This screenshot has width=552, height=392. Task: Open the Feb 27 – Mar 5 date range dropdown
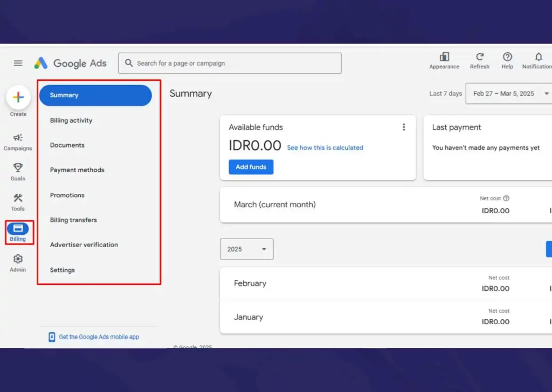pos(509,94)
